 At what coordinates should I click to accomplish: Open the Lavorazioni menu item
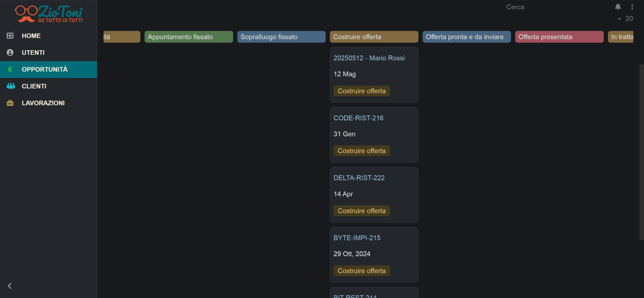click(43, 103)
